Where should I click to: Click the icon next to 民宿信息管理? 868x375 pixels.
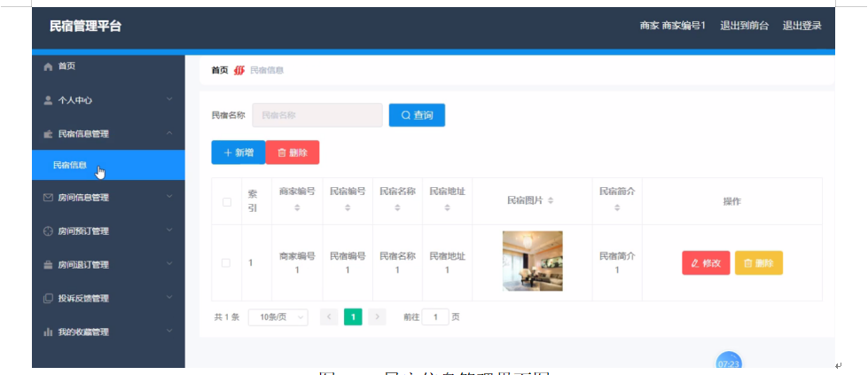coord(48,134)
